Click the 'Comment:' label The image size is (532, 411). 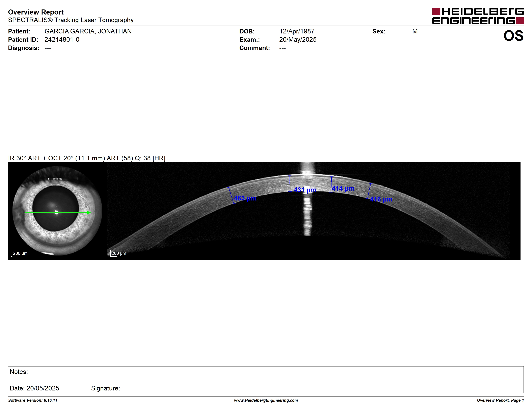[255, 48]
